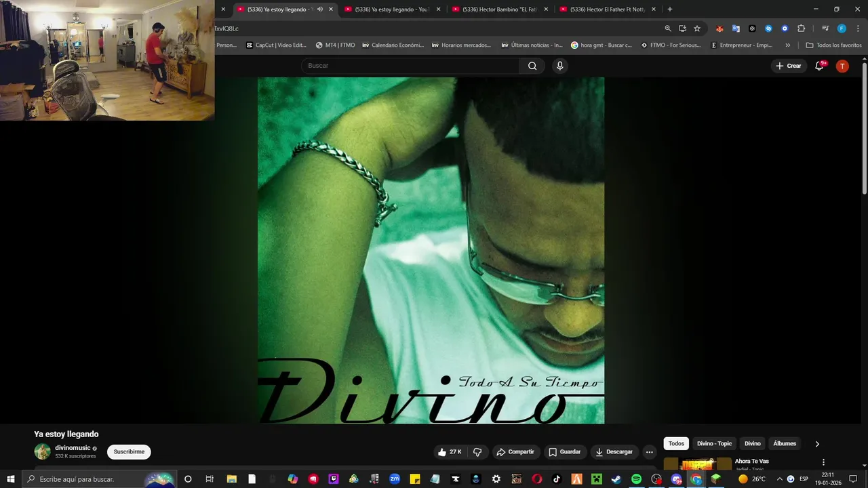This screenshot has height=488, width=868.
Task: Click the Crear button
Action: point(789,66)
